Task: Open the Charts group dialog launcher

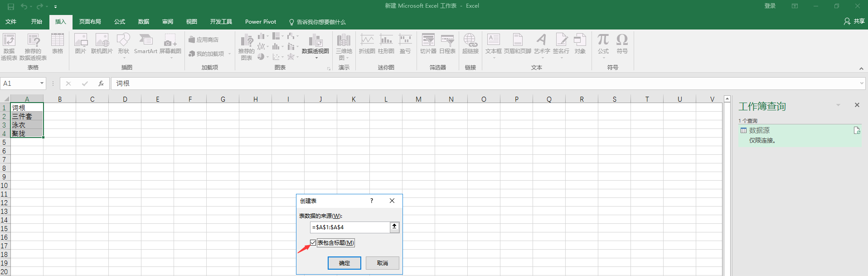Action: (x=329, y=69)
